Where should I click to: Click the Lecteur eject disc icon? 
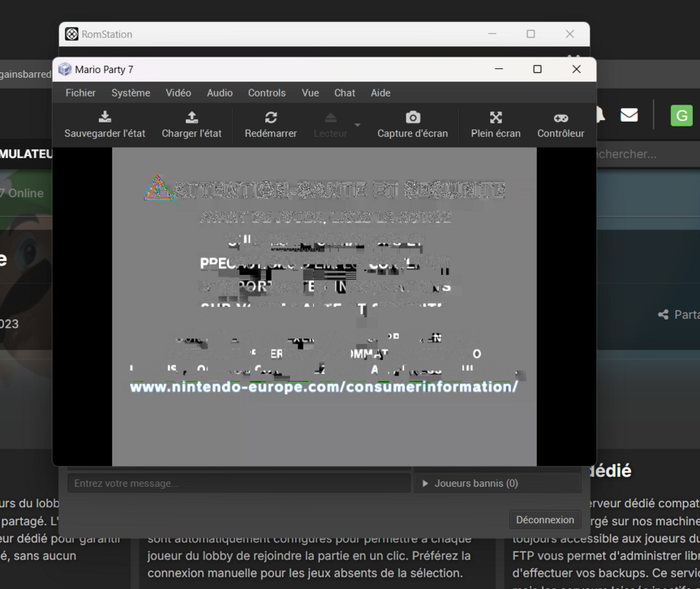tap(330, 118)
